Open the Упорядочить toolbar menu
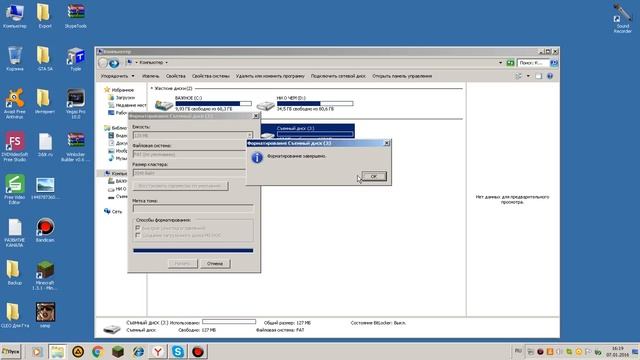Viewport: 640px width, 360px height. tap(118, 76)
